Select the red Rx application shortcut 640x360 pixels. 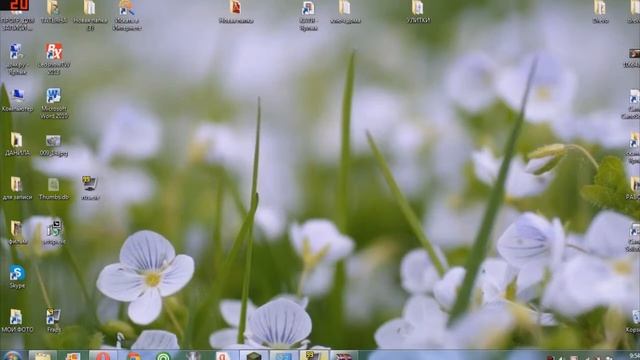[x=54, y=59]
